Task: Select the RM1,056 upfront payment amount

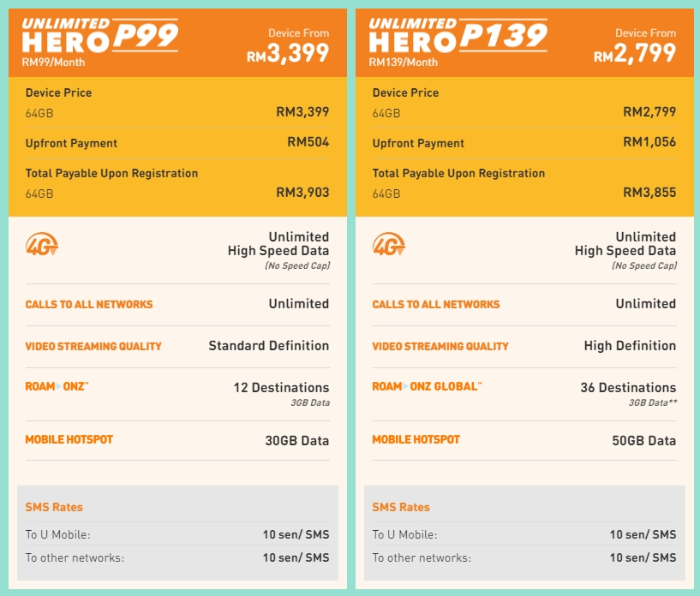Action: click(x=648, y=142)
